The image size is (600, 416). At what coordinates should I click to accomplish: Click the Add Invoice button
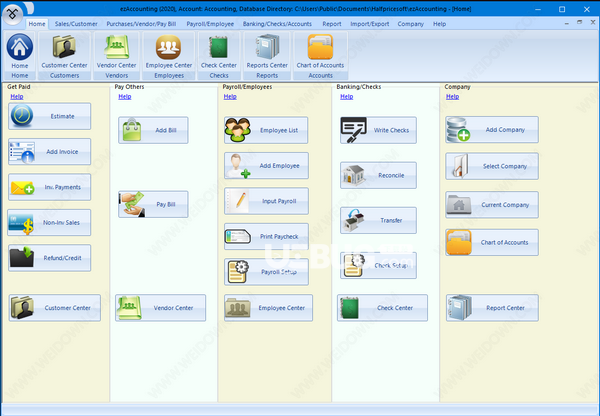50,152
